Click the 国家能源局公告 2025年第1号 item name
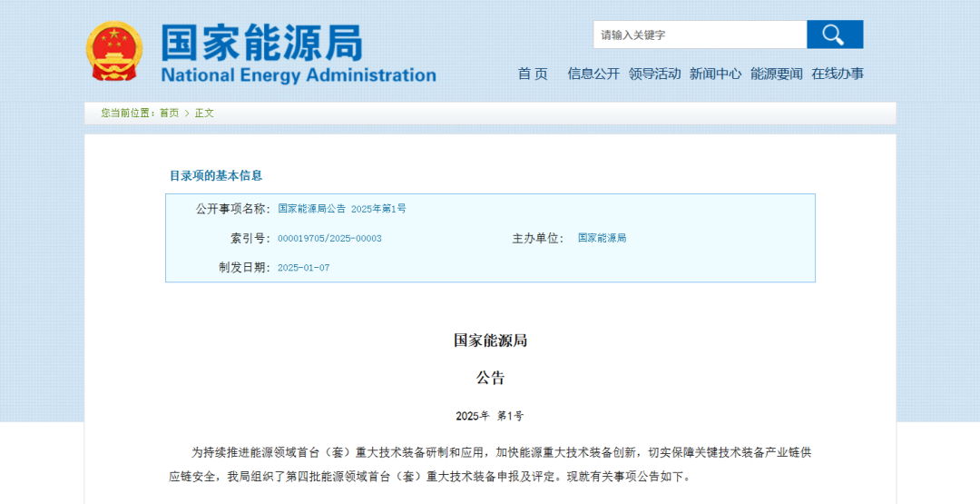980x504 pixels. [x=342, y=209]
